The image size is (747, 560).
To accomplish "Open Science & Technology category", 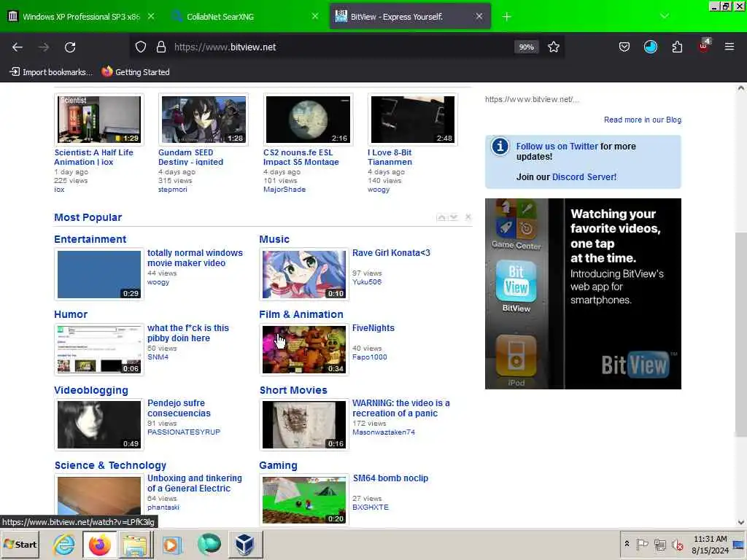I will point(110,466).
